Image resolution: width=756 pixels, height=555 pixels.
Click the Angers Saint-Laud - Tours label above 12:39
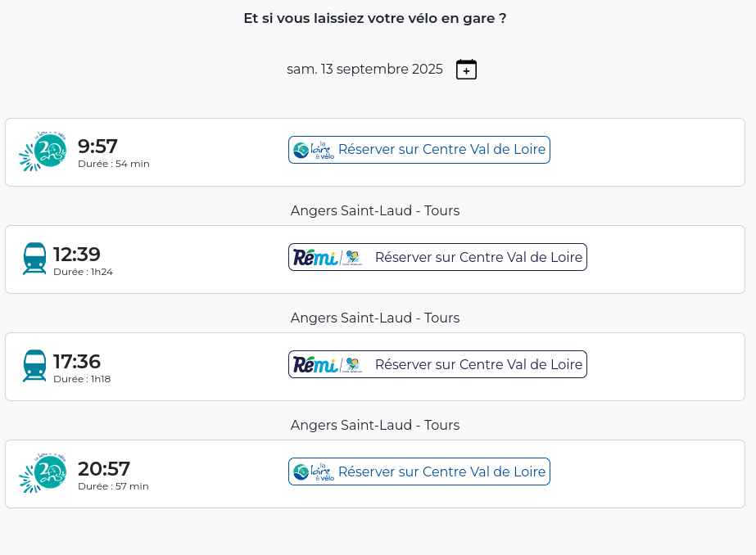[x=375, y=211]
